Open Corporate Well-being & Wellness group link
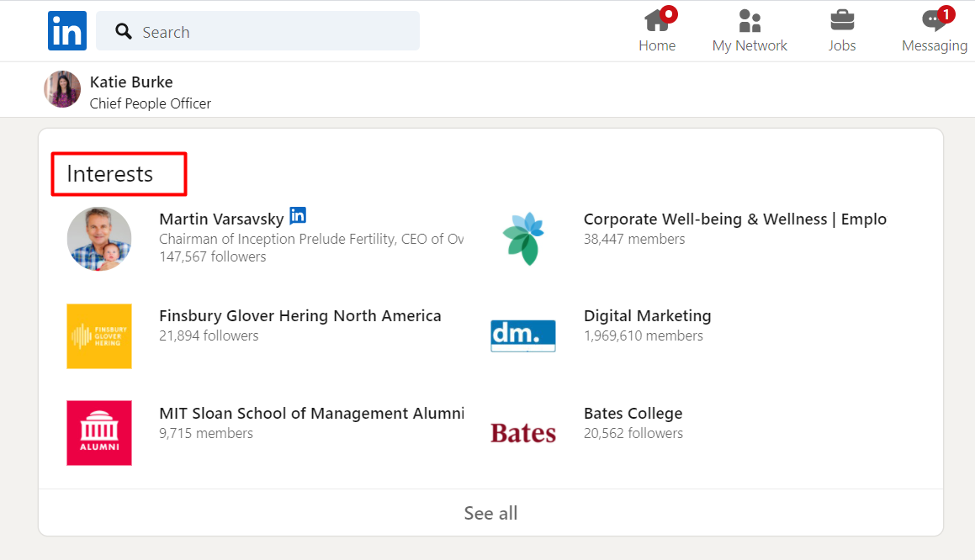Image resolution: width=975 pixels, height=560 pixels. coord(735,219)
